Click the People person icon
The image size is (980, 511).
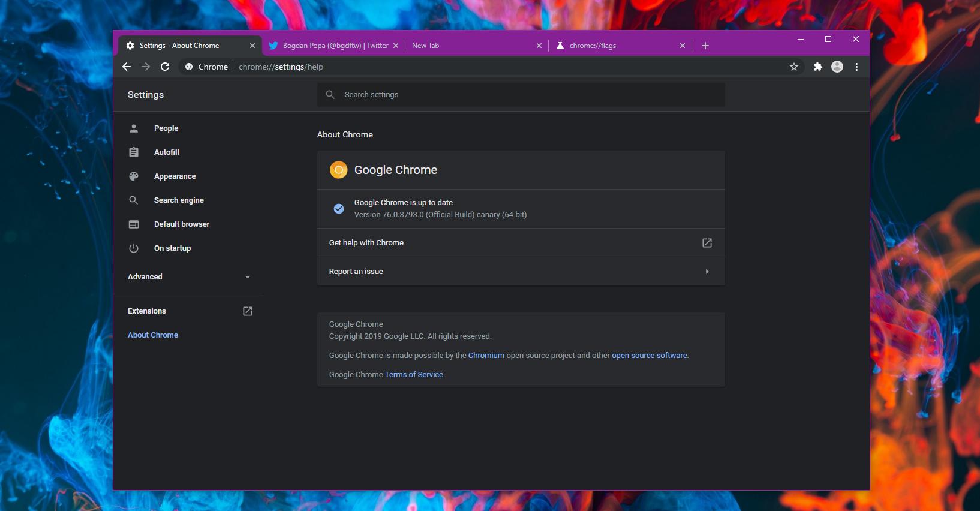coord(134,128)
